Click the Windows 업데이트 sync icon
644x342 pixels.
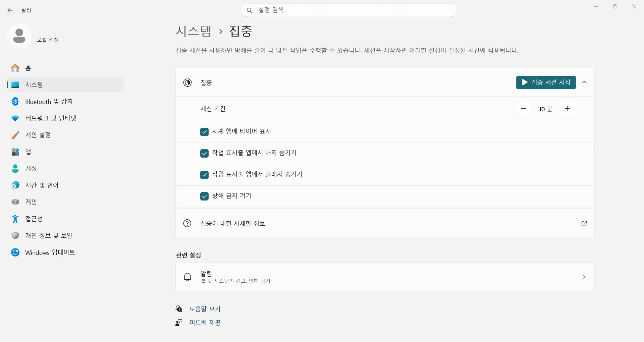click(x=15, y=252)
